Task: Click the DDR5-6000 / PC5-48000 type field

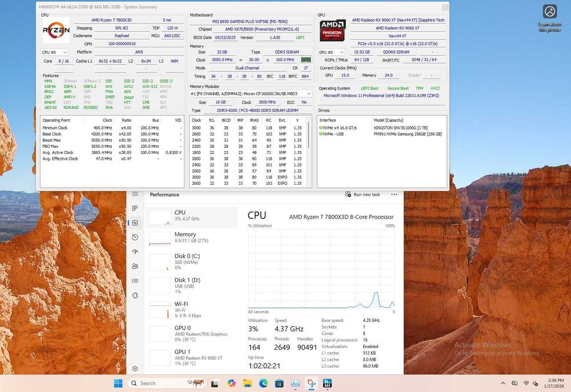Action: 258,110
